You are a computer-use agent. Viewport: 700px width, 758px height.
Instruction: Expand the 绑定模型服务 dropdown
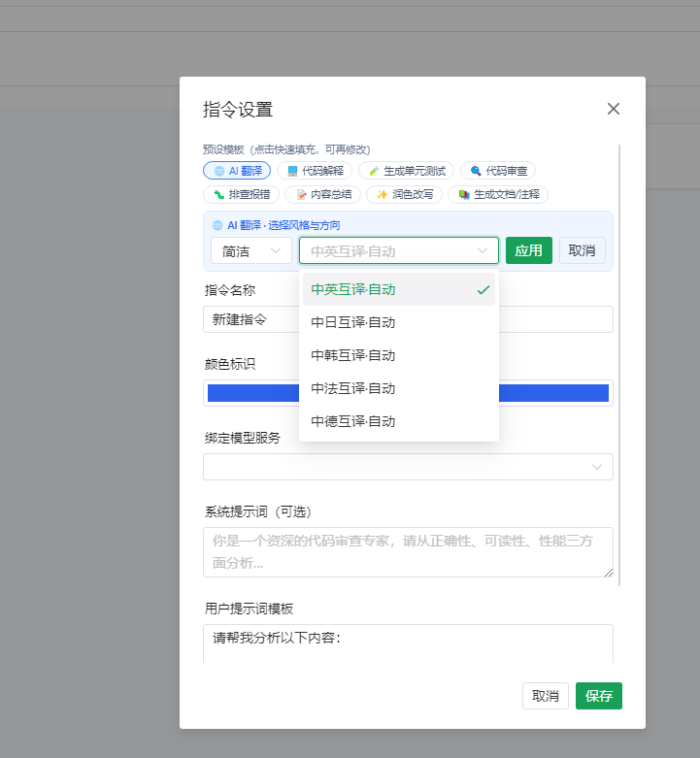(408, 467)
